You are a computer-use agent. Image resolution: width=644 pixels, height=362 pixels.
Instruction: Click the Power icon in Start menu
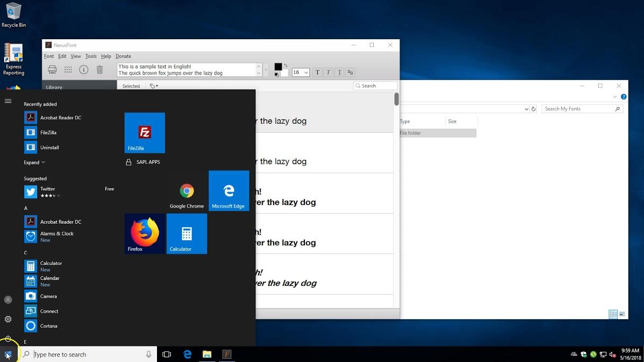click(x=8, y=338)
